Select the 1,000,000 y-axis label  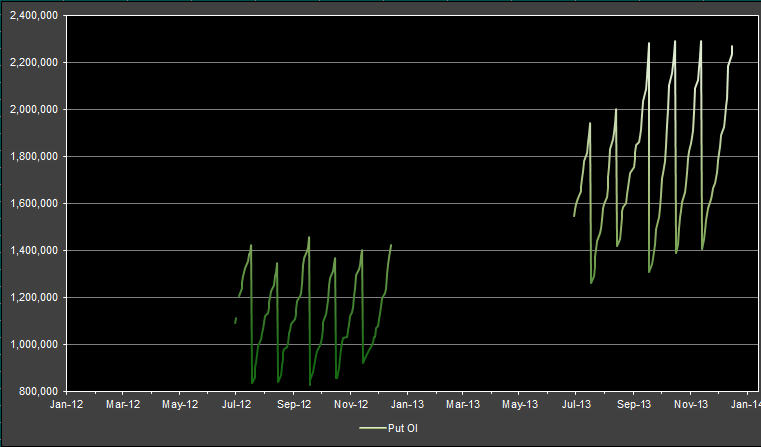pyautogui.click(x=33, y=345)
